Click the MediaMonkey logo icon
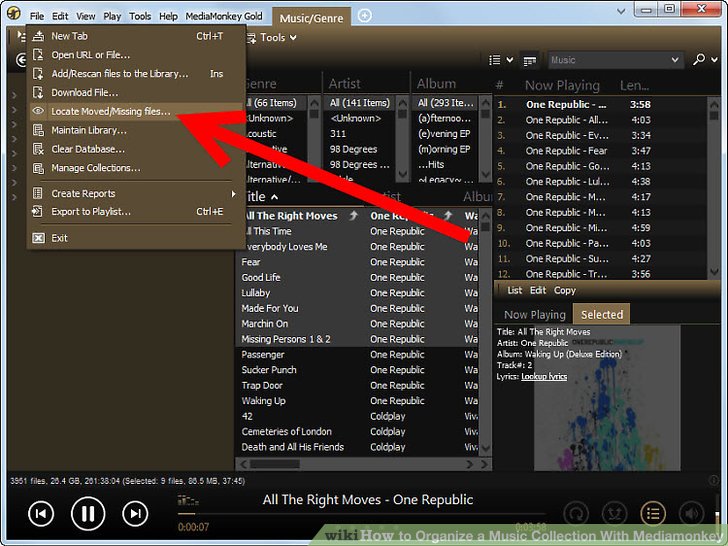728x546 pixels. pyautogui.click(x=13, y=13)
